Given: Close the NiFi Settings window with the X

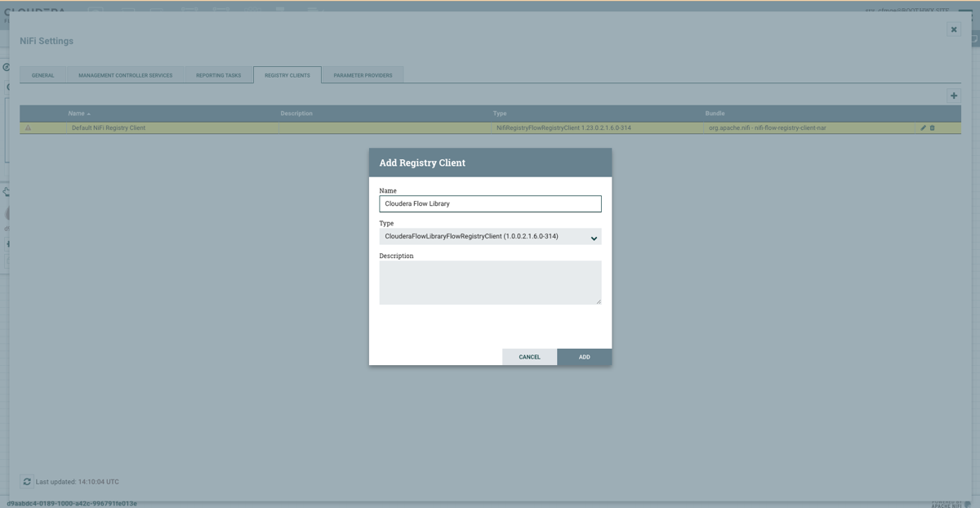Looking at the screenshot, I should pyautogui.click(x=953, y=29).
